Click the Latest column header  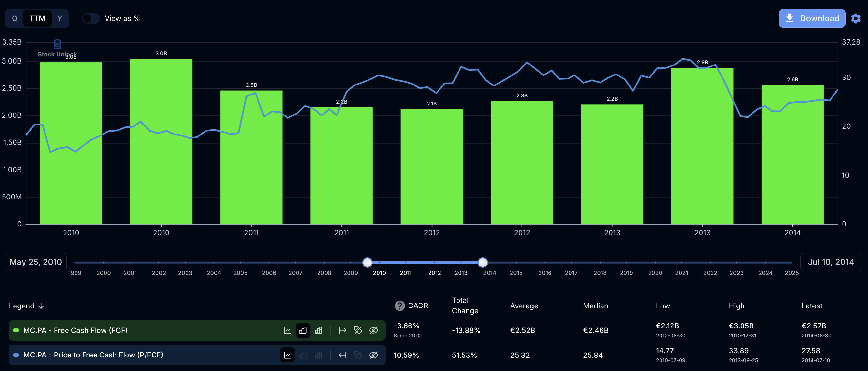click(x=812, y=306)
